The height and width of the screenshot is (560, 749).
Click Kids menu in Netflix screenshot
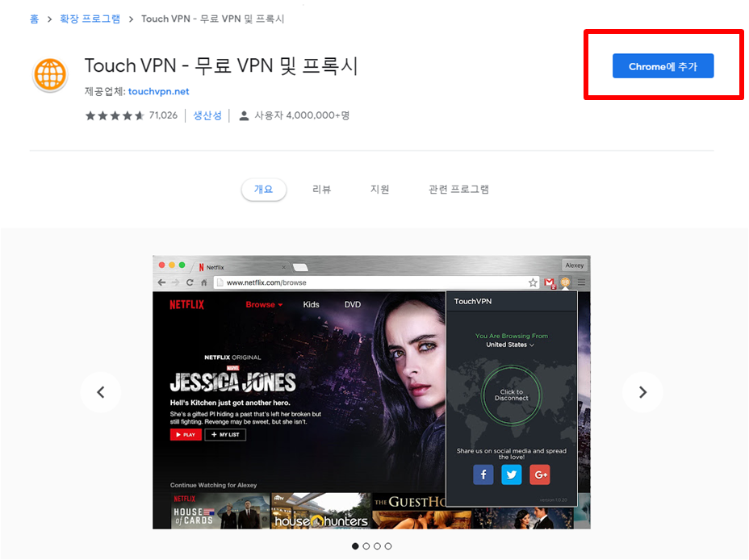[311, 304]
